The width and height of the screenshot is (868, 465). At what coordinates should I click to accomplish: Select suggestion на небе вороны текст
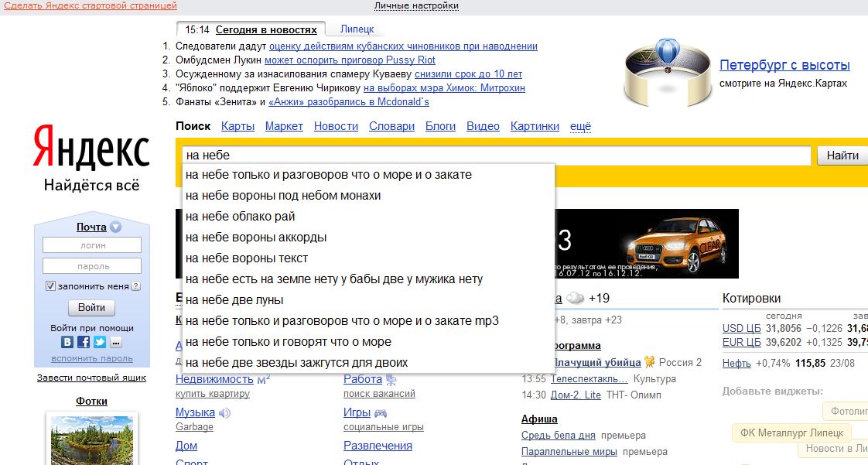(x=368, y=258)
